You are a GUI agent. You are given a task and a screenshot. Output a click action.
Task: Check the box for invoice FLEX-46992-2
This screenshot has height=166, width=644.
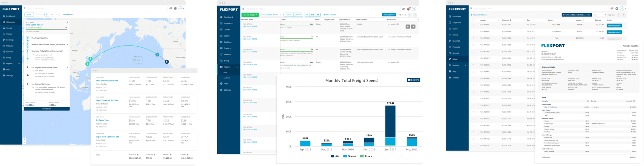point(473,65)
